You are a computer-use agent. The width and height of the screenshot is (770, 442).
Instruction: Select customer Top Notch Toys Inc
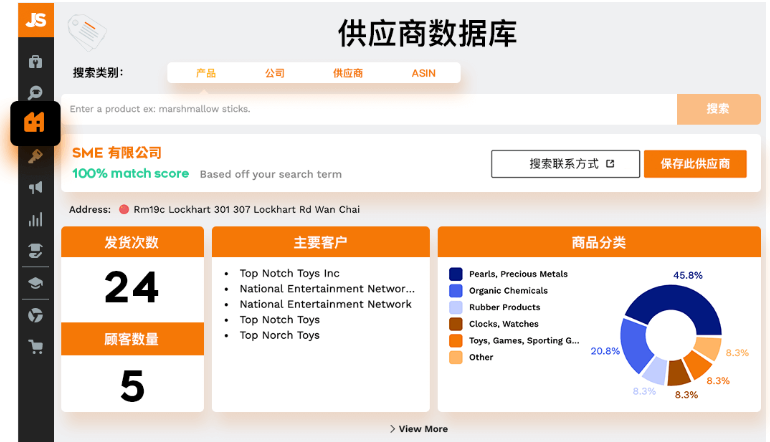(x=289, y=273)
